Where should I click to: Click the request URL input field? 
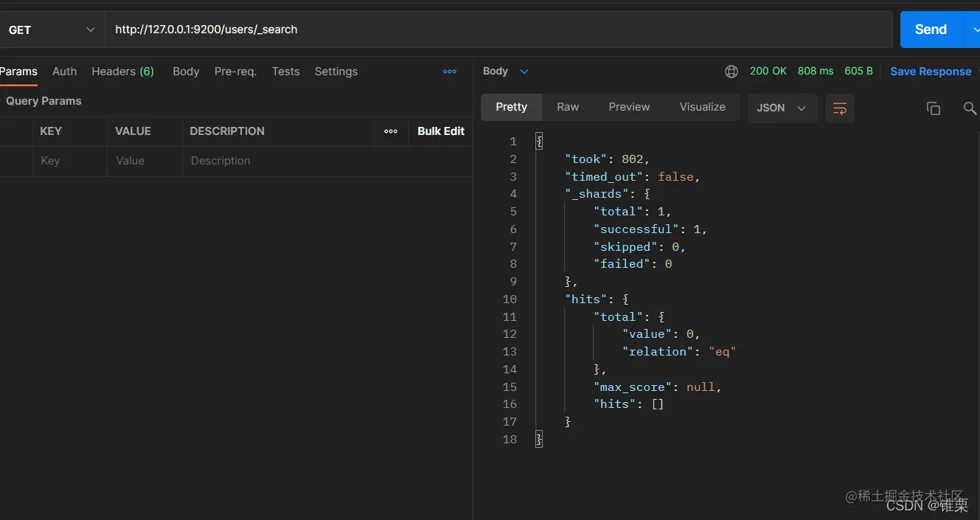pyautogui.click(x=498, y=30)
